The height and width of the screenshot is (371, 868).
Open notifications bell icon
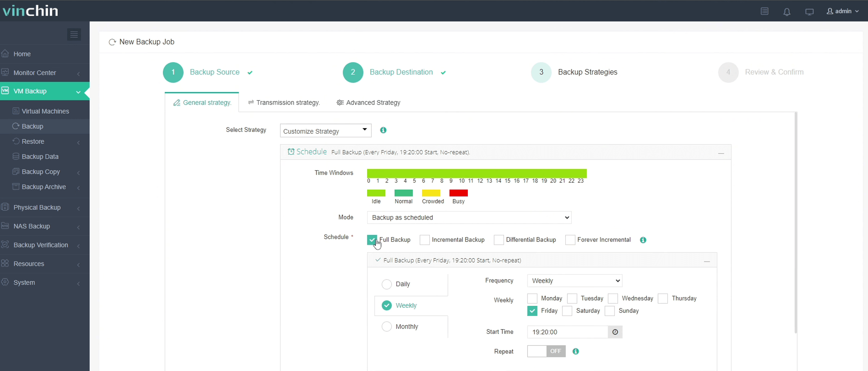[787, 11]
